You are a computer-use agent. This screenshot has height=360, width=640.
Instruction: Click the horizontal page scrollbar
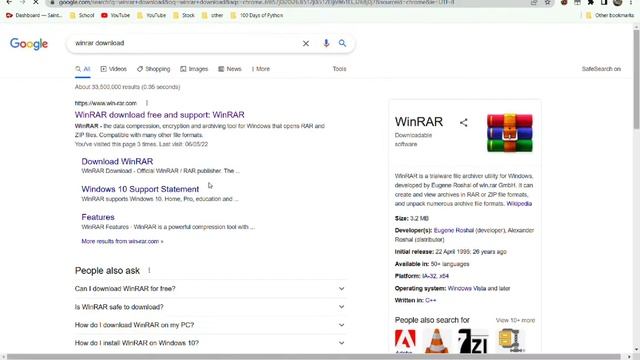coord(313,357)
